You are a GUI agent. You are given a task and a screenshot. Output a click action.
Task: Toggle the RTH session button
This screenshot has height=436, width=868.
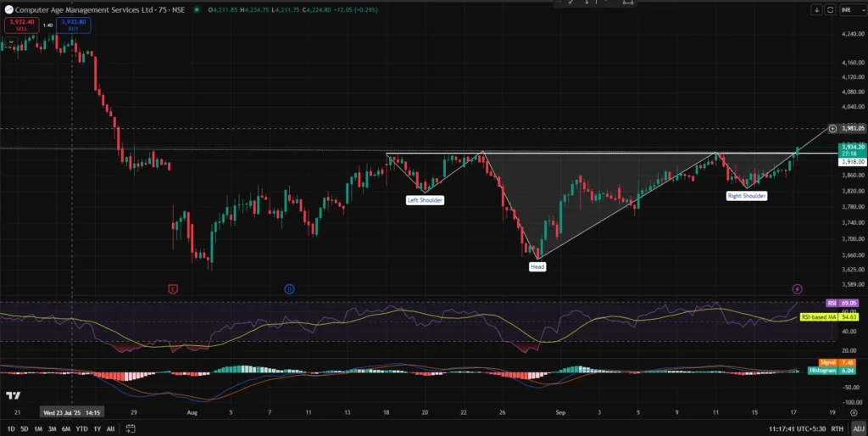coord(837,429)
